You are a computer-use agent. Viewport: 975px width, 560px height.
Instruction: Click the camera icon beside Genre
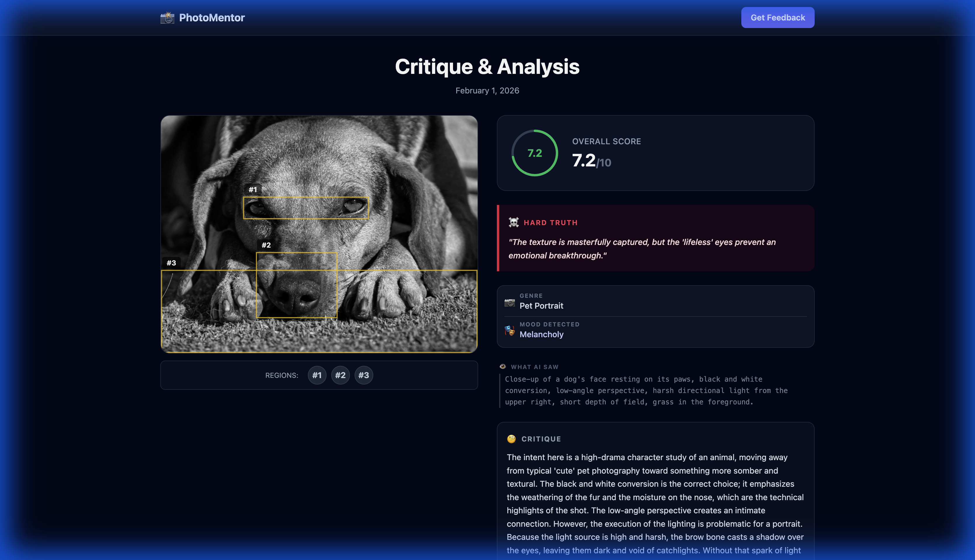click(x=510, y=303)
